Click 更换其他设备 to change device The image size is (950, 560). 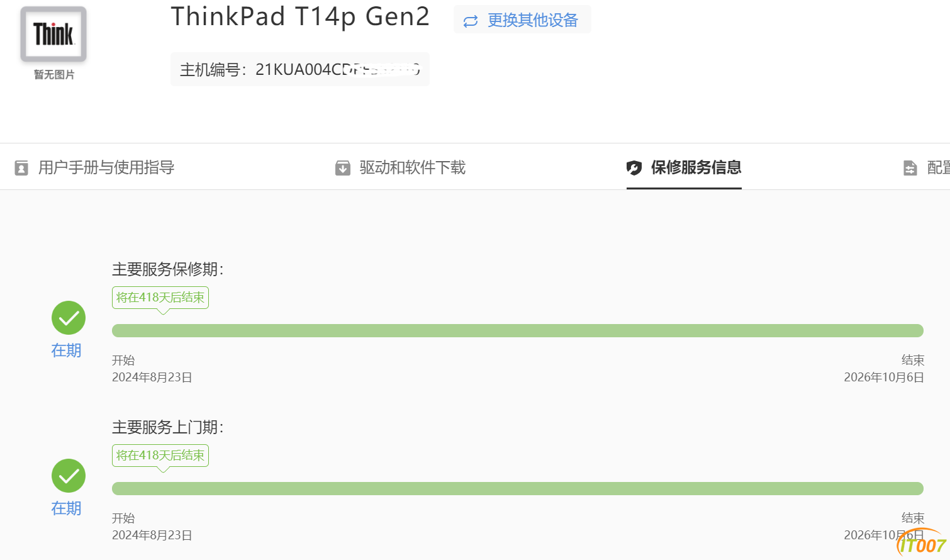(533, 20)
